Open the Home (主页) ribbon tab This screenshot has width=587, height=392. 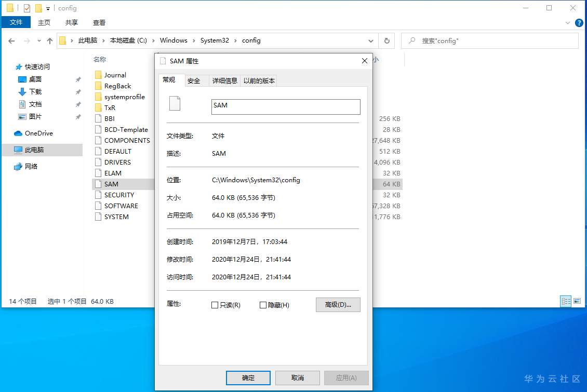(x=44, y=22)
